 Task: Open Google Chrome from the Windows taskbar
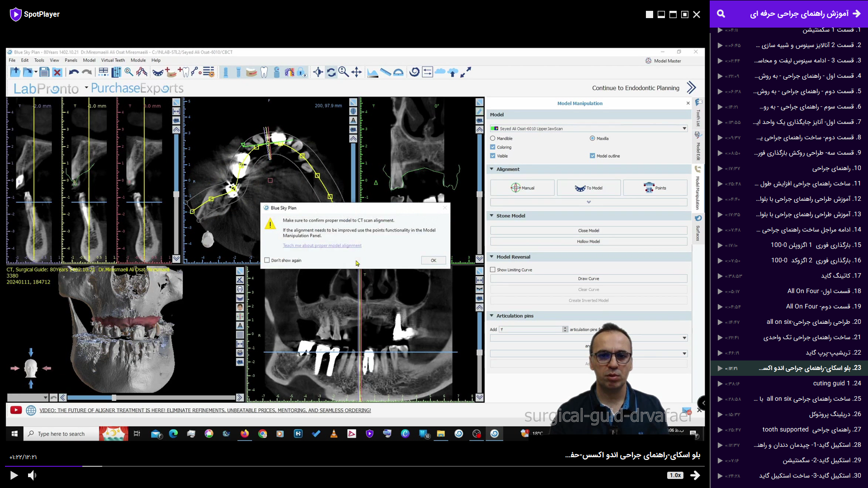262,434
